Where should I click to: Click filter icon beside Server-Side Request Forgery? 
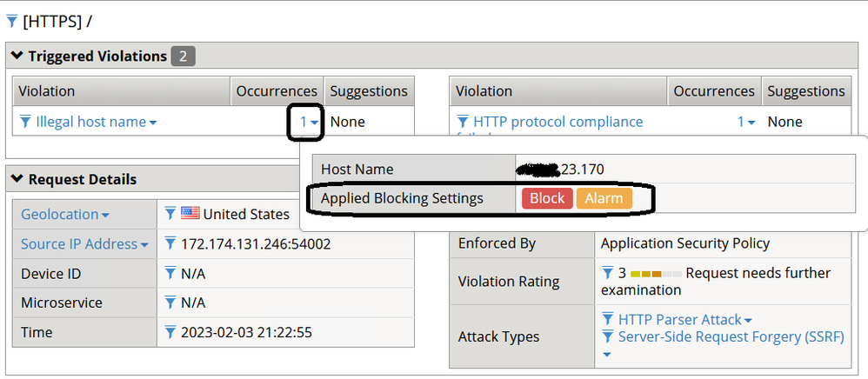(x=607, y=336)
